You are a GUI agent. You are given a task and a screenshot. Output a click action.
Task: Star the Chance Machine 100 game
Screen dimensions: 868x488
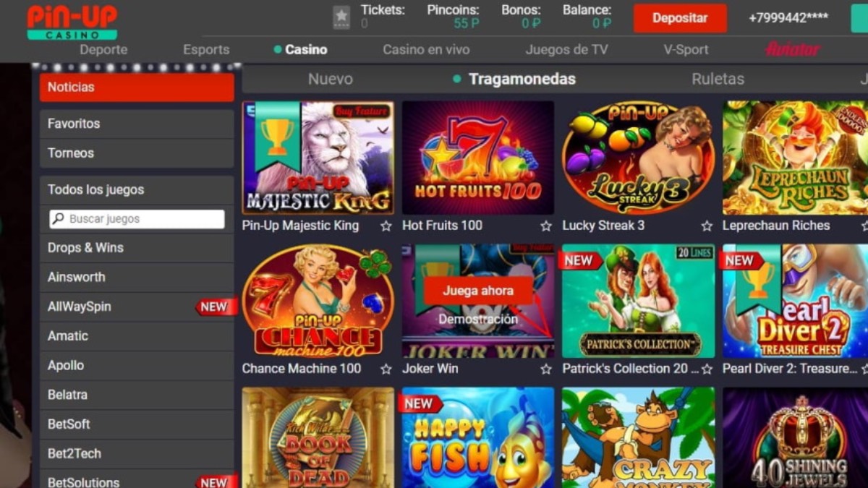(x=386, y=369)
